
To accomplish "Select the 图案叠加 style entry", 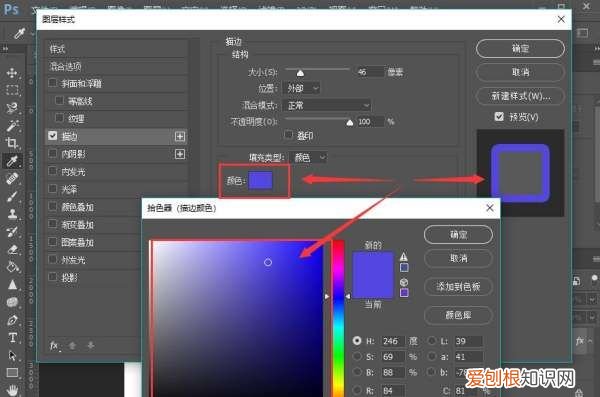I will (78, 242).
